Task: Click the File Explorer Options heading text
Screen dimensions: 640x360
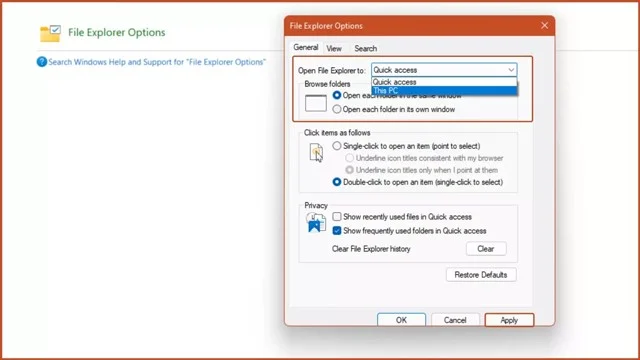Action: [x=117, y=32]
